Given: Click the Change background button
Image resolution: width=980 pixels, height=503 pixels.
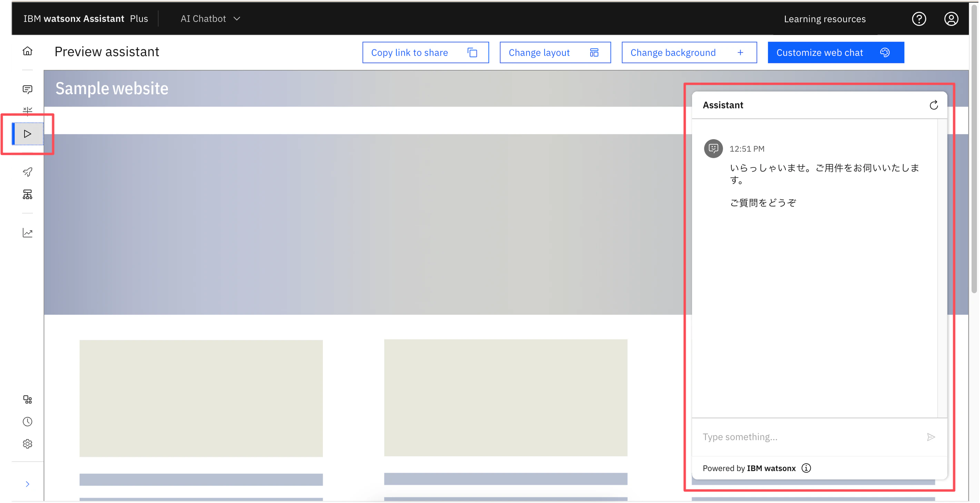Looking at the screenshot, I should click(689, 52).
